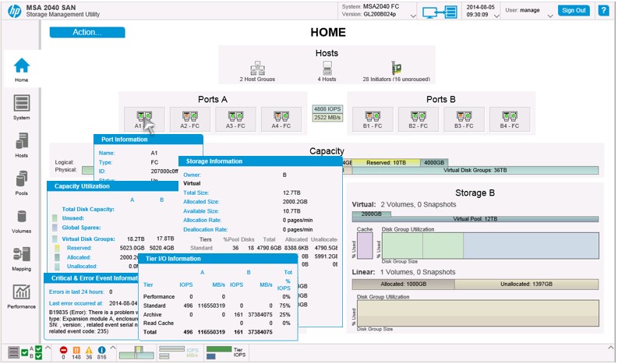Expand the System version dropdown arrow
This screenshot has width=618, height=364.
[x=413, y=16]
